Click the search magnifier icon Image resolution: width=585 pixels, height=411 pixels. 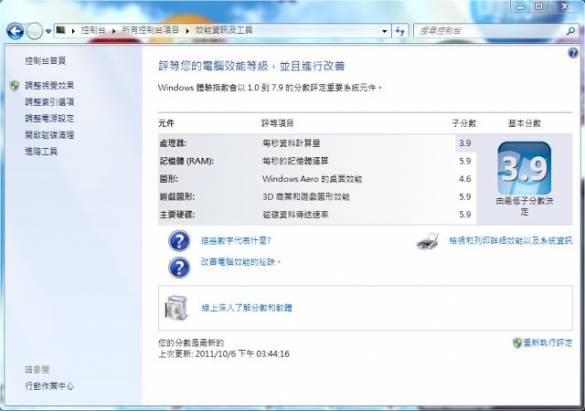571,31
